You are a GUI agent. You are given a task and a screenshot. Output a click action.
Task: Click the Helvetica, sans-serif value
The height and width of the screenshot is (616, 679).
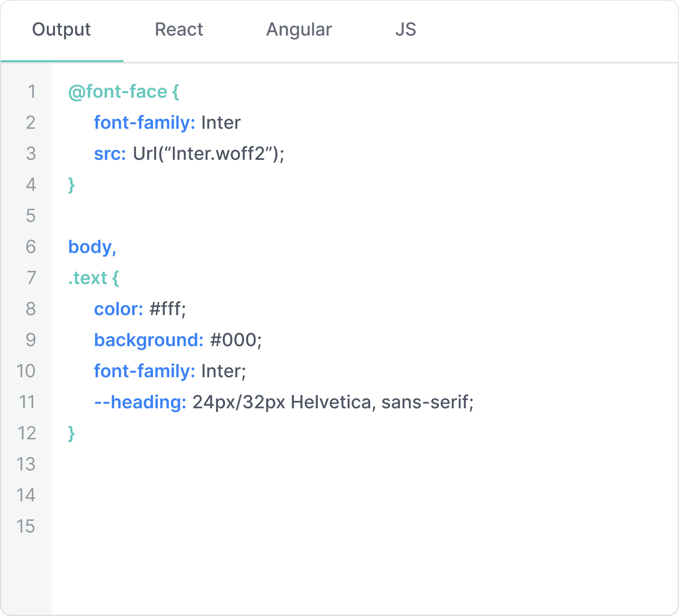pos(382,402)
